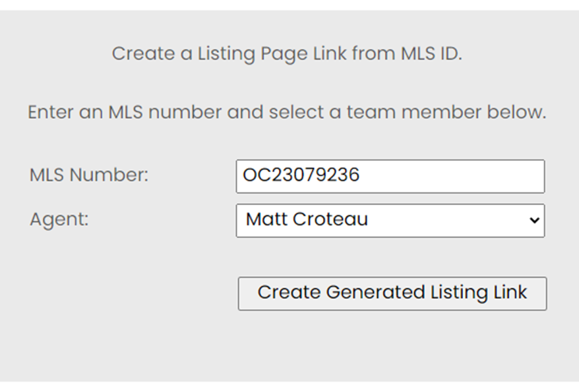579x392 pixels.
Task: Click the MLS Number input field
Action: 390,176
